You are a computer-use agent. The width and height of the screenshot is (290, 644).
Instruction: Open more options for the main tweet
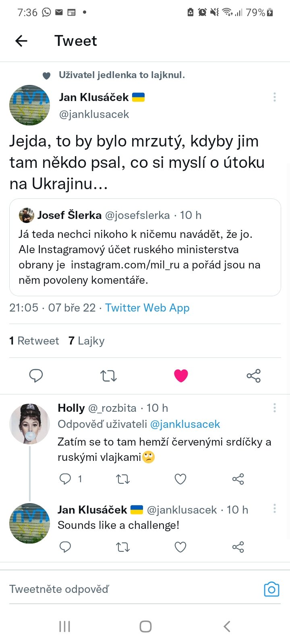(x=274, y=97)
